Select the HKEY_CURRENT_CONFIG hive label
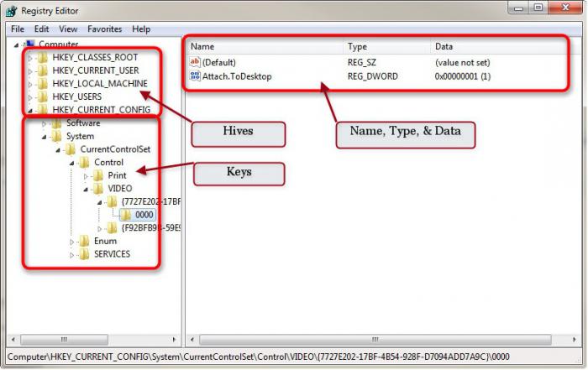This screenshot has height=370, width=588. 102,110
